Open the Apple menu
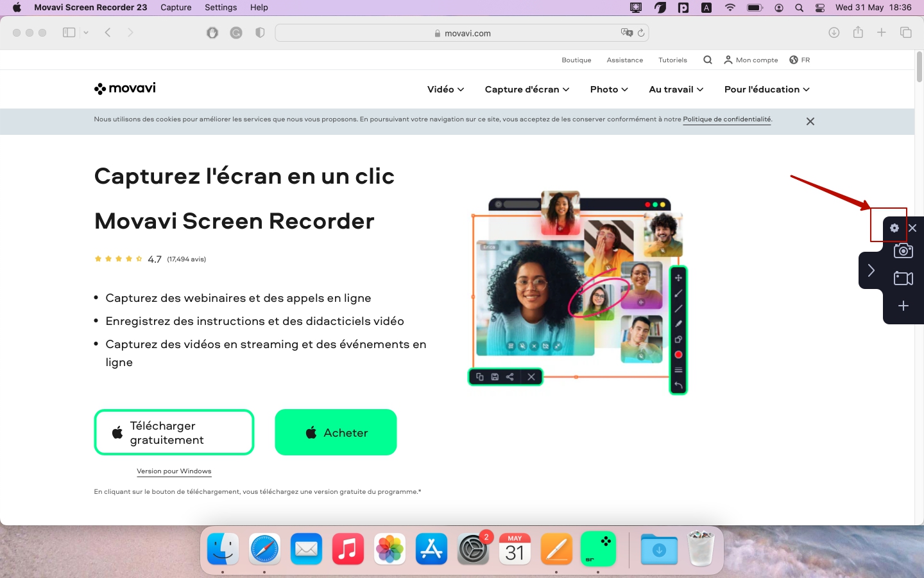Image resolution: width=924 pixels, height=578 pixels. click(x=17, y=8)
